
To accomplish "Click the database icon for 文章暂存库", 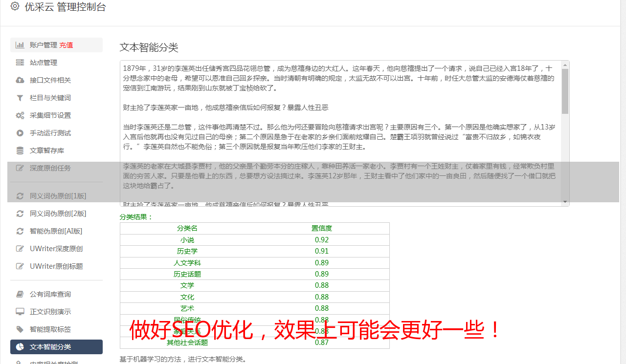I will click(x=20, y=150).
